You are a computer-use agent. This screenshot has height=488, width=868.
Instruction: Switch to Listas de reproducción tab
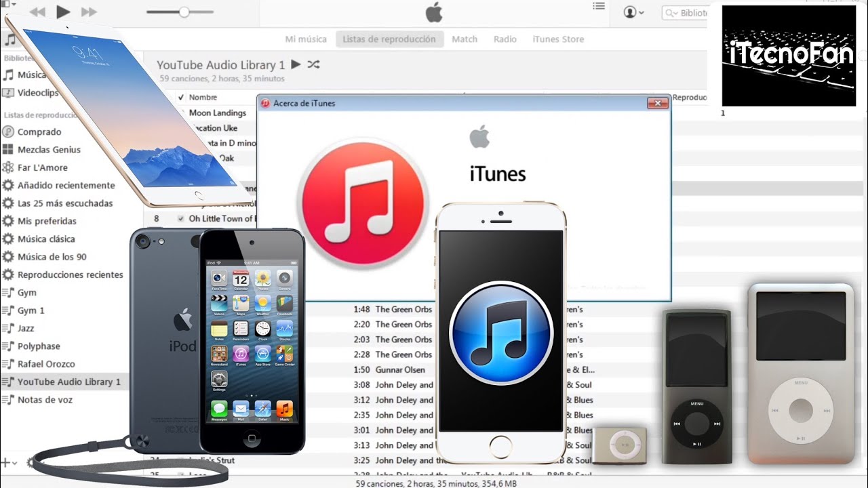tap(389, 39)
